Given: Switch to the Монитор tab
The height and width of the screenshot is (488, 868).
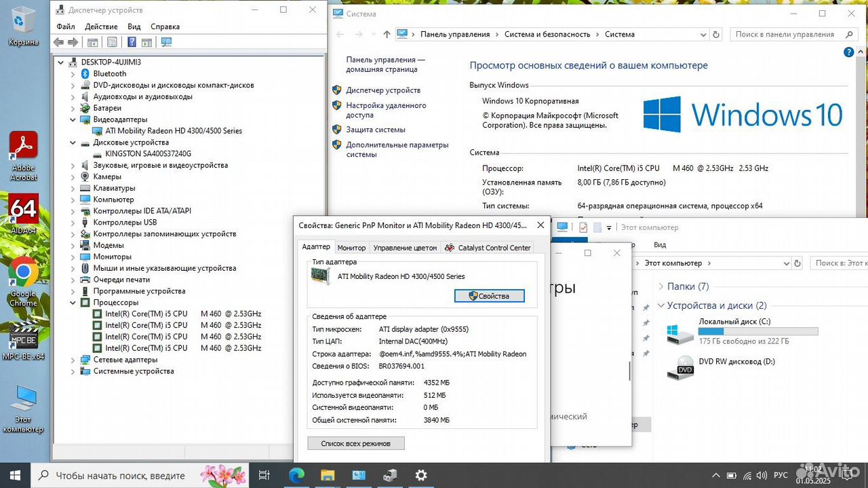Looking at the screenshot, I should pos(351,248).
